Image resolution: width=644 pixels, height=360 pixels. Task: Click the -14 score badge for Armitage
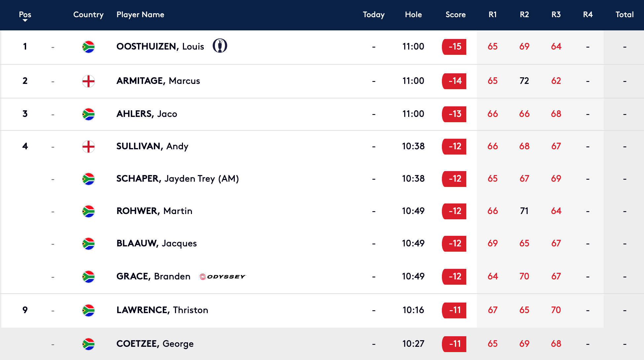coord(454,81)
